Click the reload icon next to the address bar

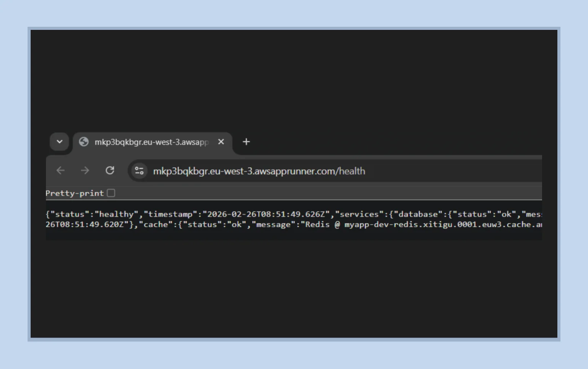(x=110, y=171)
